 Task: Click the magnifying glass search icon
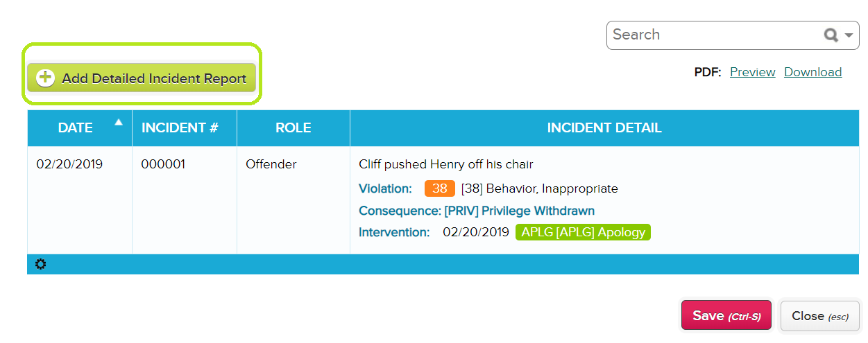coord(831,35)
